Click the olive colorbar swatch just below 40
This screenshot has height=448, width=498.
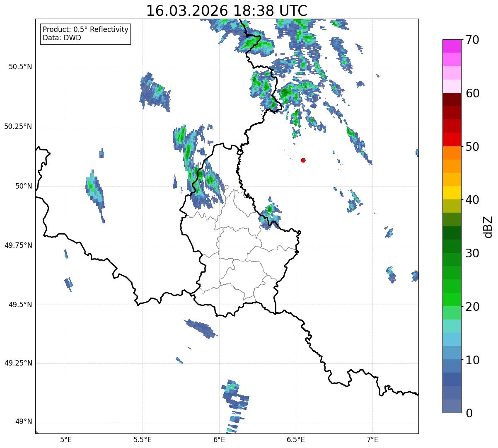tap(451, 206)
